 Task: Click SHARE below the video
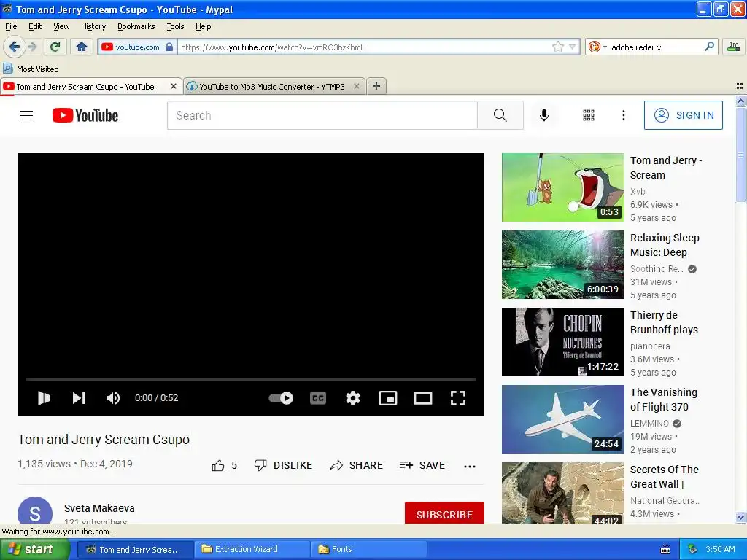(x=356, y=465)
